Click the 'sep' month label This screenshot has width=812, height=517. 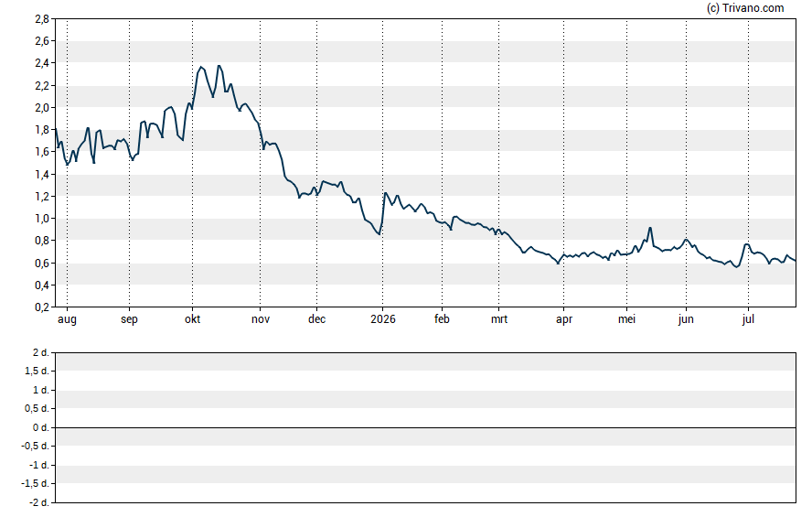[130, 319]
